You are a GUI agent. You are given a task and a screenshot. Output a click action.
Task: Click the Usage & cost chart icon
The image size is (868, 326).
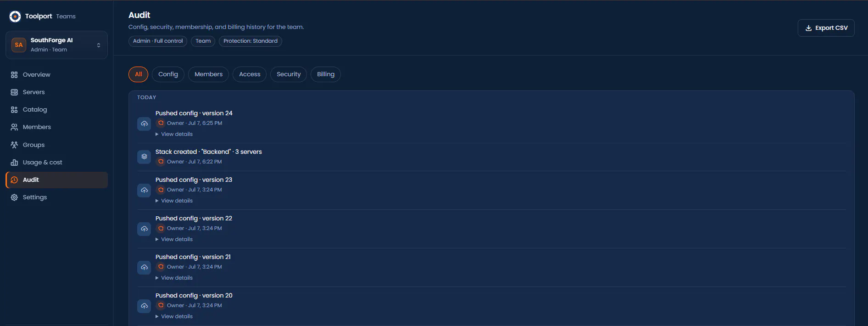[14, 163]
